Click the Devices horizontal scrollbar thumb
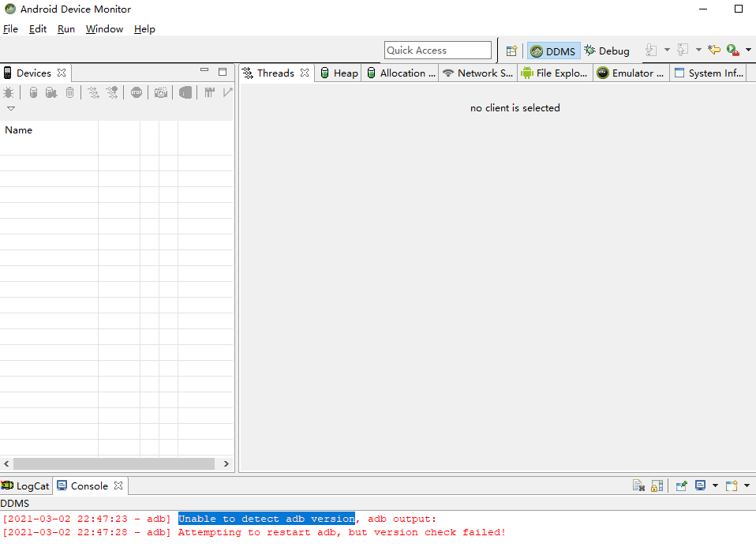756x555 pixels. tap(114, 464)
